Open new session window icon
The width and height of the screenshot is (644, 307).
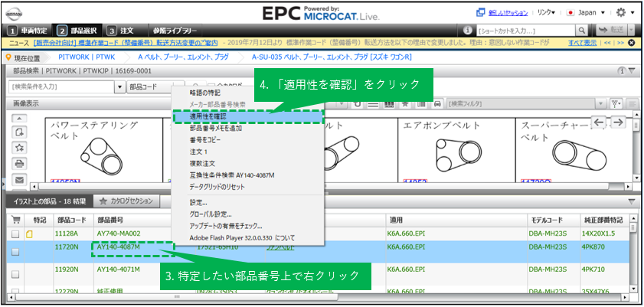click(x=481, y=13)
